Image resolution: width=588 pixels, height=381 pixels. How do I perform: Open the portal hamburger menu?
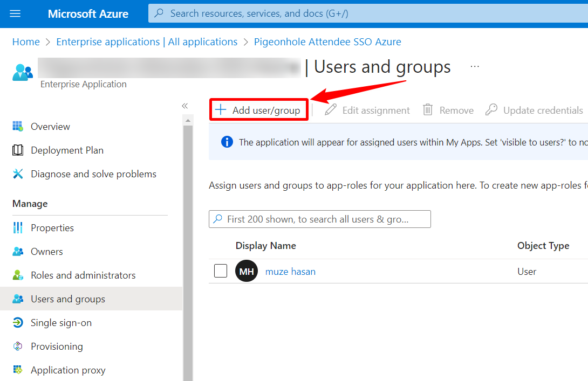[15, 14]
